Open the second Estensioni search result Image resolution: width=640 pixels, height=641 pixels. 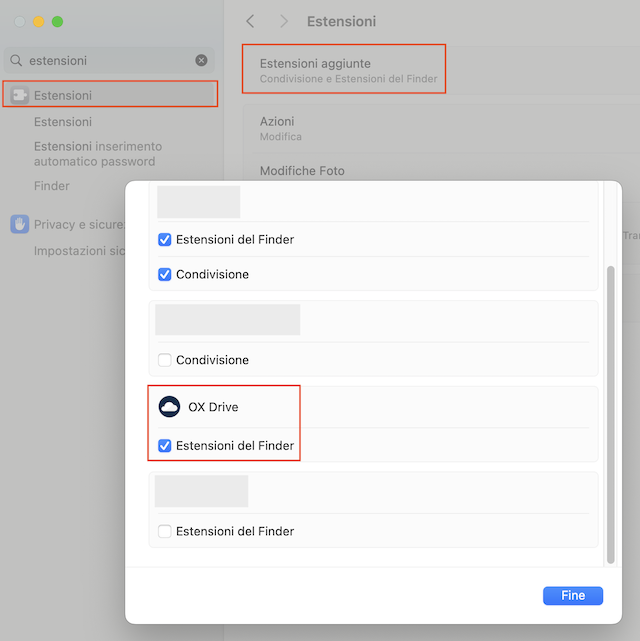(63, 122)
